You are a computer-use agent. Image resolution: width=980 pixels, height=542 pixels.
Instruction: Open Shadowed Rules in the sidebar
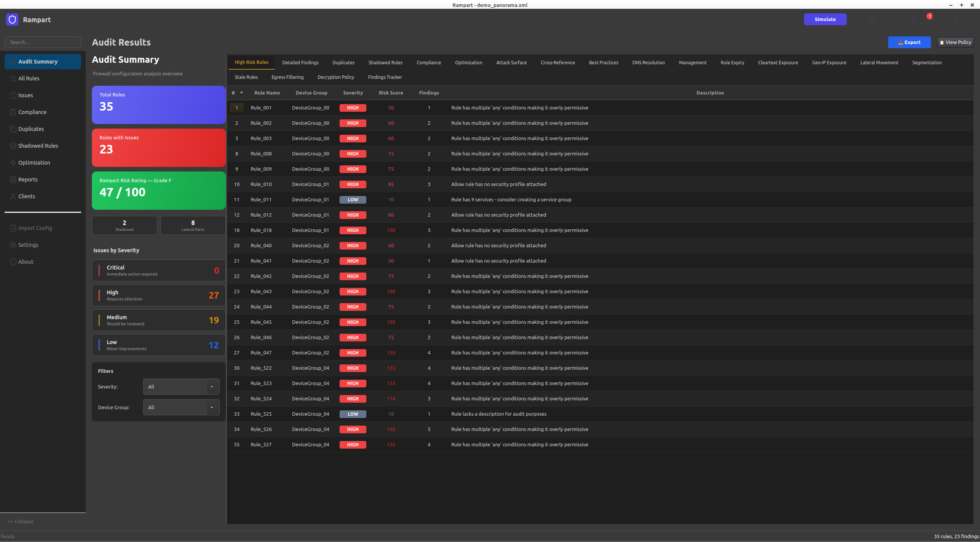pos(38,145)
